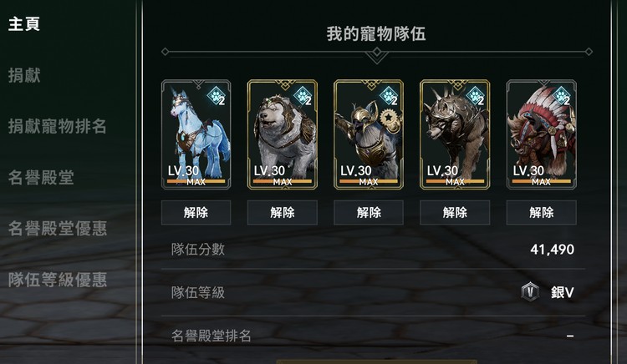Remove the spiked wolf with 解除 button
Viewport: 627px width, 364px height.
(x=455, y=212)
